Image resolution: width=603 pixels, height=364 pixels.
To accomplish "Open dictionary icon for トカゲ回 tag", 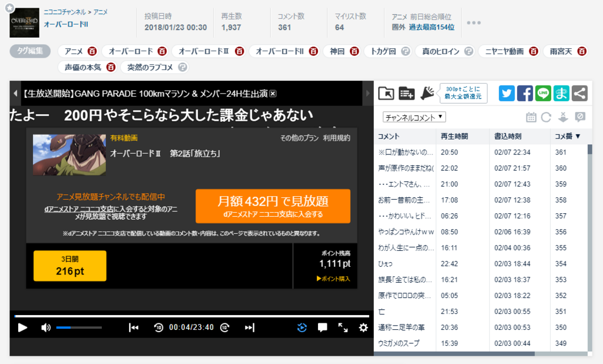I will [405, 51].
